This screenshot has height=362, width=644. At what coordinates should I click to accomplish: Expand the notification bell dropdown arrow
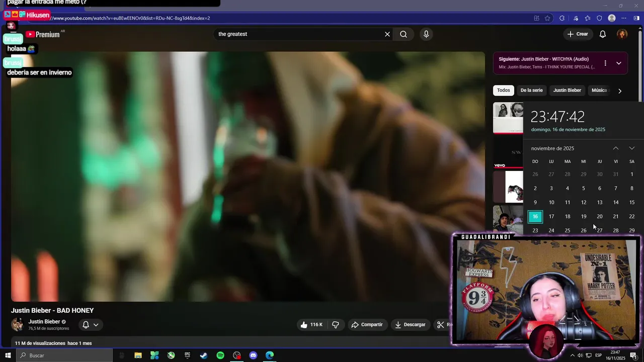96,325
